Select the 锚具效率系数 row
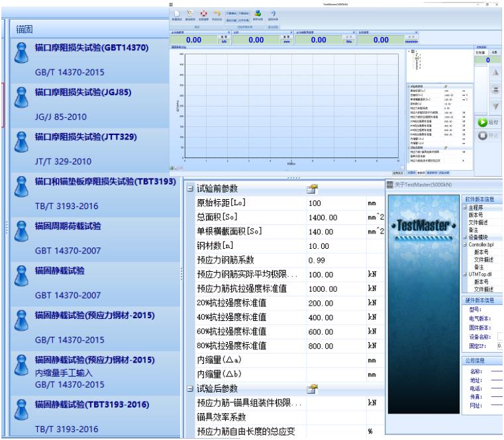The image size is (504, 440). tap(289, 418)
